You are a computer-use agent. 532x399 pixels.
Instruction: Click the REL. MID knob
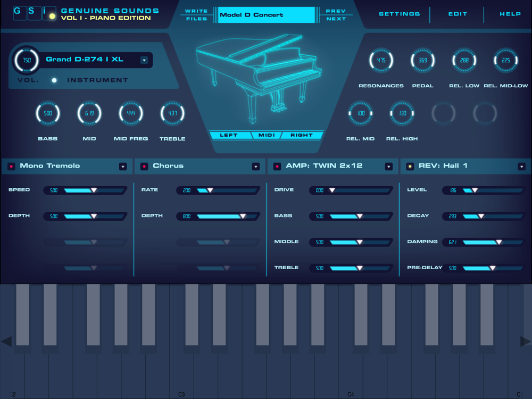click(x=361, y=113)
